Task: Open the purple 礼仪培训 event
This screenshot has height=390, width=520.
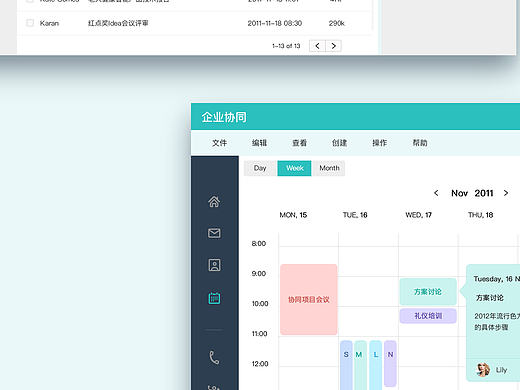Action: 428,316
